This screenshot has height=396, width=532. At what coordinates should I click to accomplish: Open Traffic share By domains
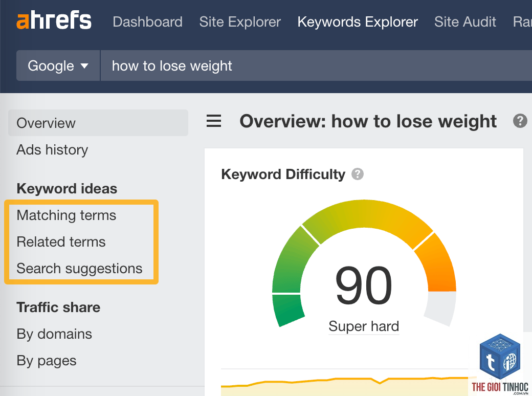point(54,334)
